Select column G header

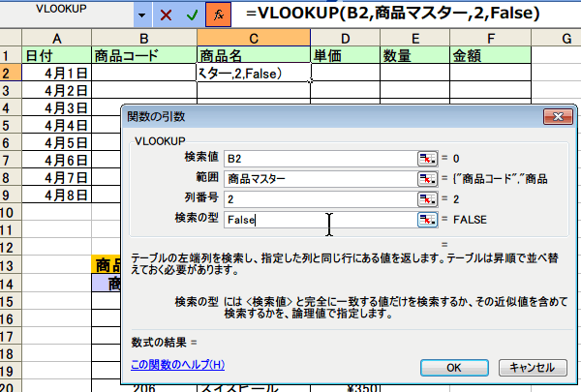tap(557, 38)
